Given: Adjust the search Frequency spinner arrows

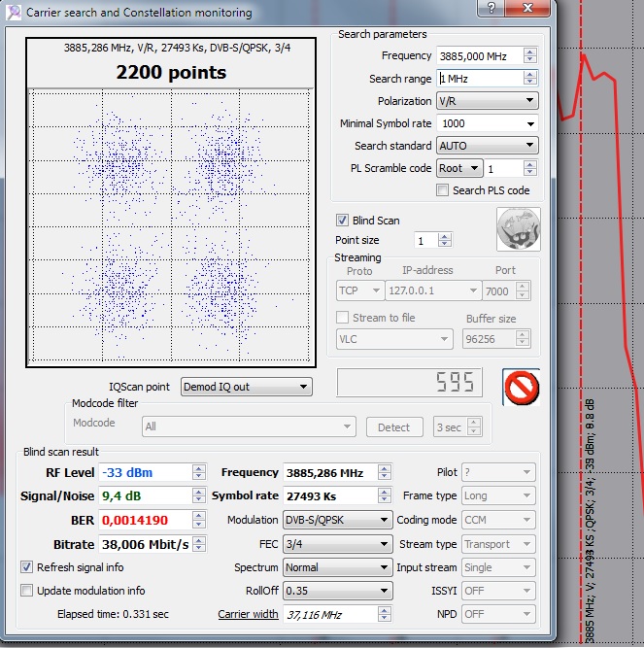Looking at the screenshot, I should tap(530, 55).
